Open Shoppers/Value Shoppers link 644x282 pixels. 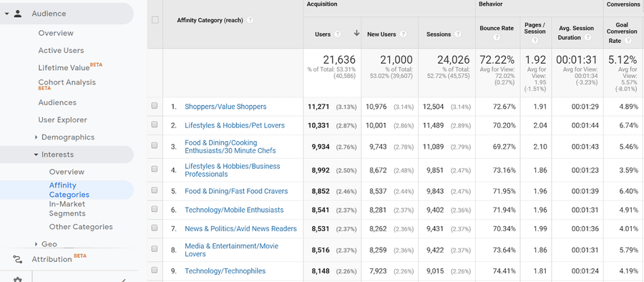[225, 107]
